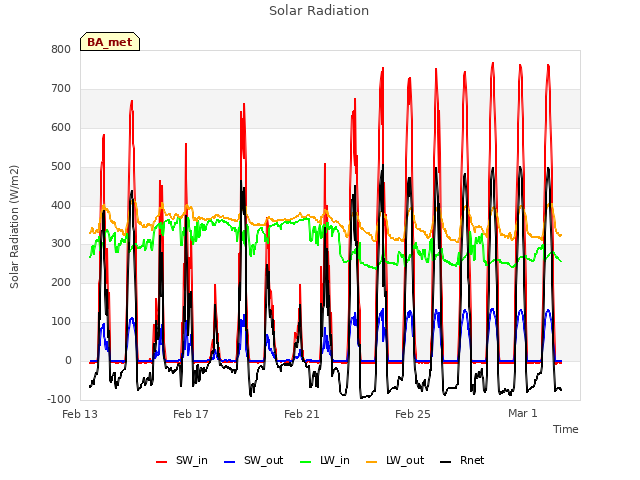Screen dimensions: 640x480
Task: Click the 500 y-axis tick label
Action: pyautogui.click(x=61, y=167)
